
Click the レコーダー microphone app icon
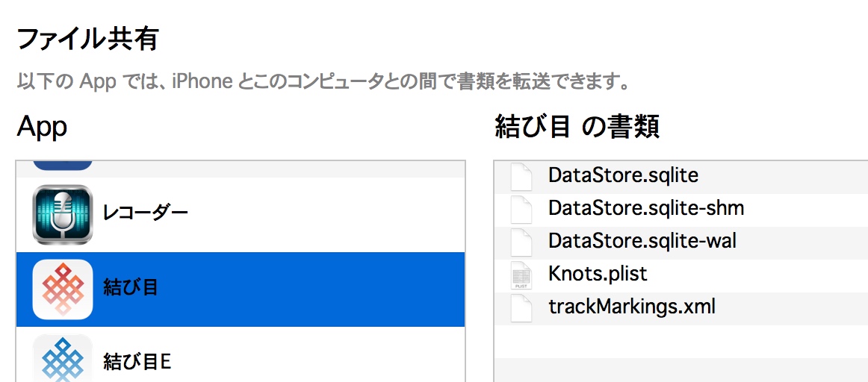(x=63, y=214)
